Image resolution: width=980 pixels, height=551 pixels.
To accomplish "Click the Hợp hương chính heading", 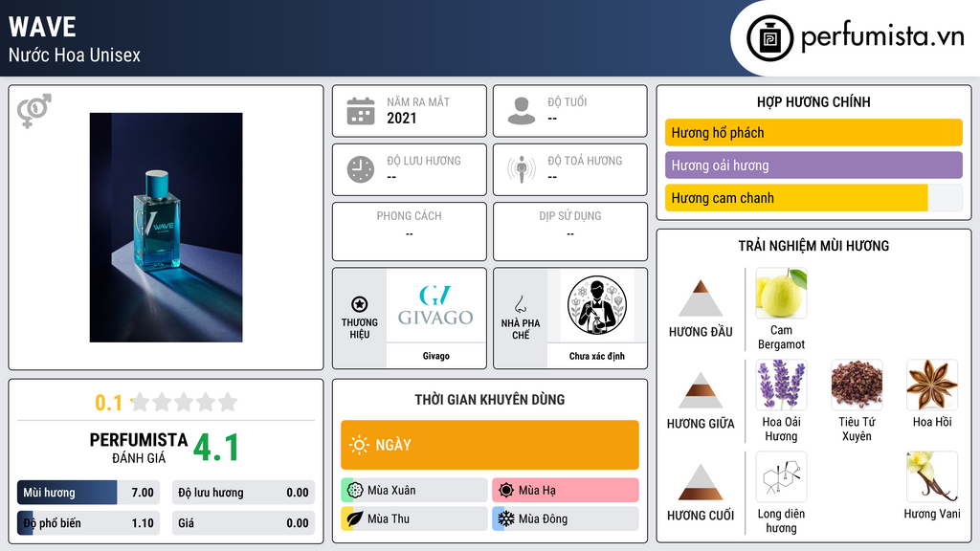I will [x=813, y=101].
